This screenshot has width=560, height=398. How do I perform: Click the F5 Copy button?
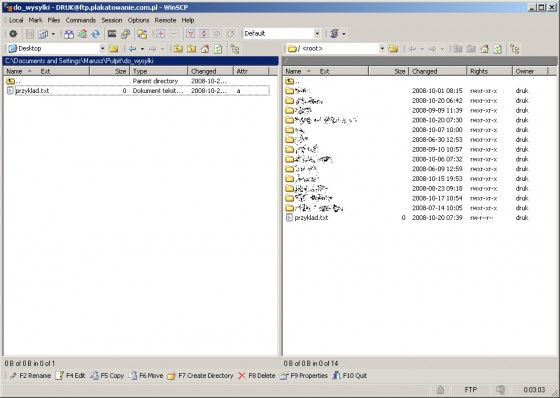[x=107, y=375]
